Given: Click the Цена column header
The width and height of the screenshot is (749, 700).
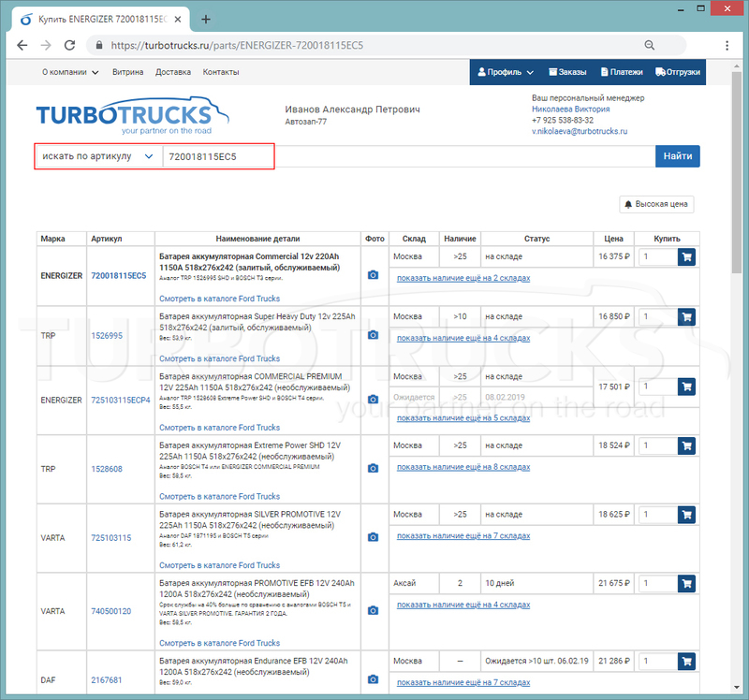Looking at the screenshot, I should tap(613, 239).
